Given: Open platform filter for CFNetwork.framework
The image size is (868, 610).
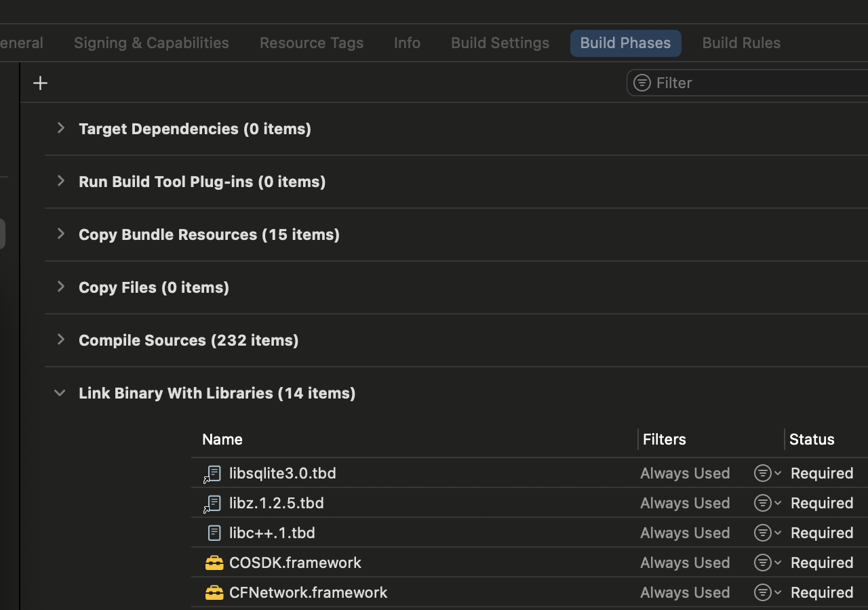Looking at the screenshot, I should 768,592.
